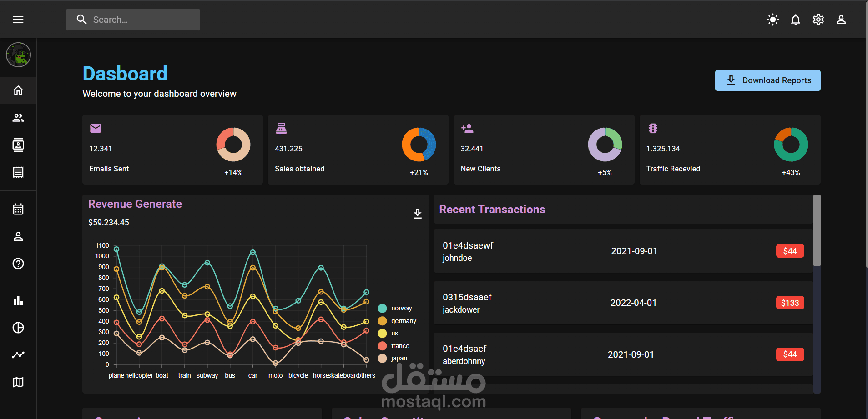Click the Sales obtained register icon

click(281, 129)
